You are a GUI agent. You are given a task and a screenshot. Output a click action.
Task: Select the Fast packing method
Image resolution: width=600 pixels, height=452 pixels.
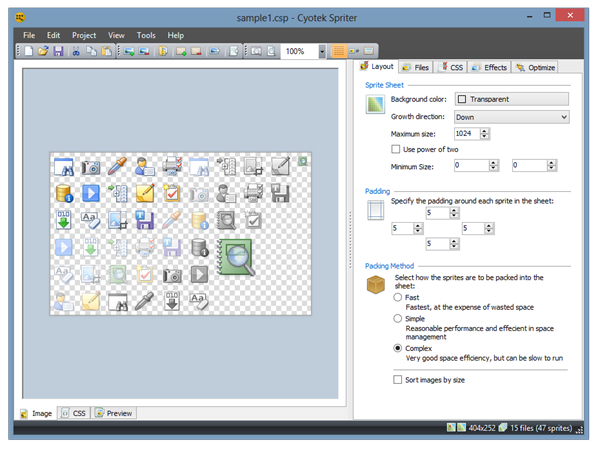click(399, 298)
